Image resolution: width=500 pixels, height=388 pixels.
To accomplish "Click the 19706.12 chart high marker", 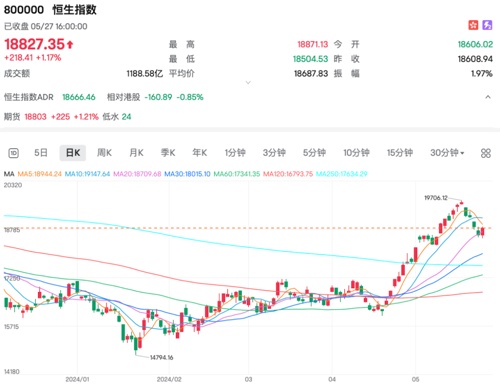I will click(436, 198).
